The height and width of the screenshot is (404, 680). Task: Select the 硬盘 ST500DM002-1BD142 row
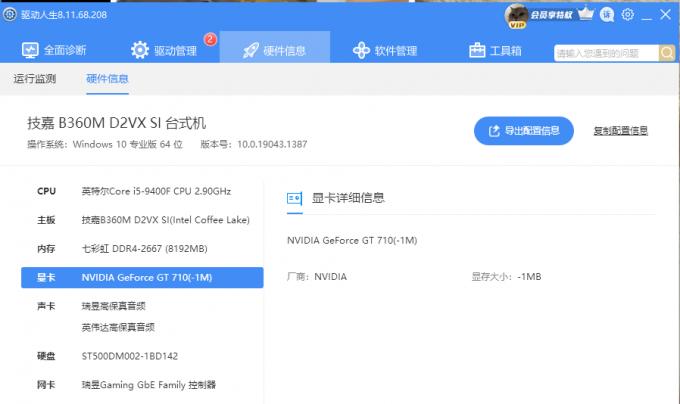click(x=142, y=356)
